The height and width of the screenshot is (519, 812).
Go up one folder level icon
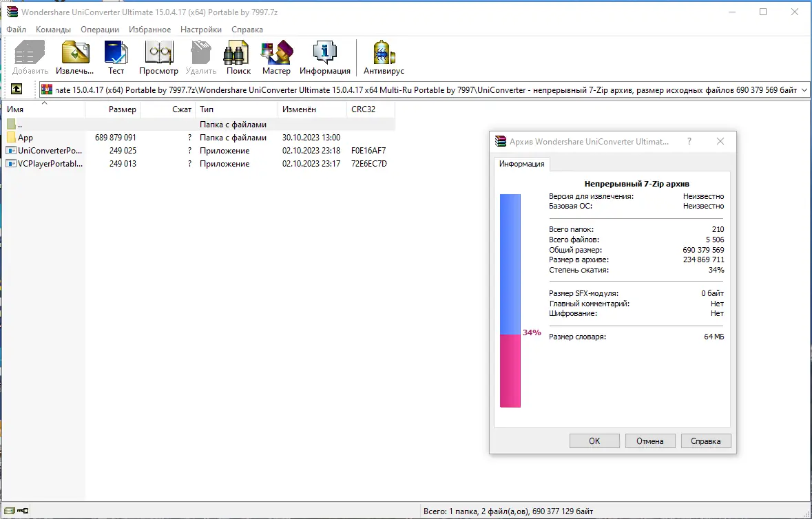coord(16,89)
